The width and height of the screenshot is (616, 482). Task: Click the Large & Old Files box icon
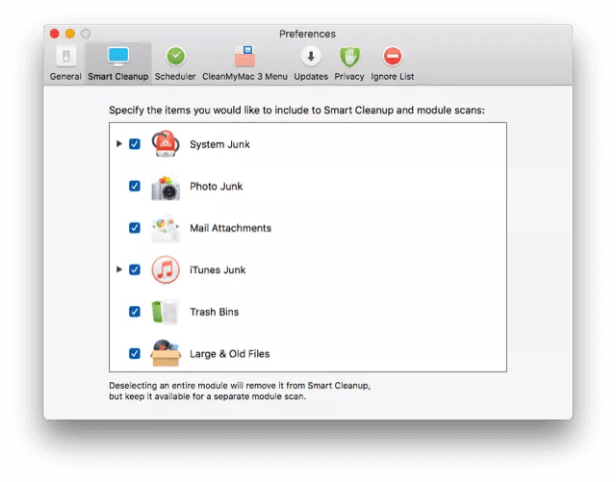click(x=165, y=353)
